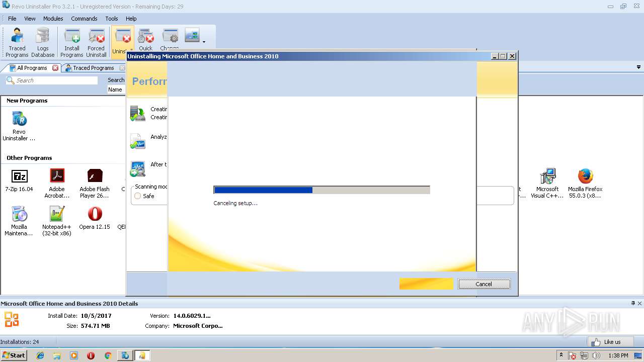
Task: Open the Tools menu
Action: click(112, 19)
